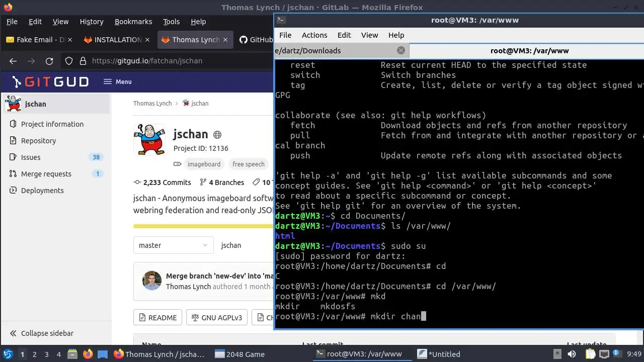This screenshot has width=644, height=362.
Task: Open terminal File menu
Action: coord(285,35)
